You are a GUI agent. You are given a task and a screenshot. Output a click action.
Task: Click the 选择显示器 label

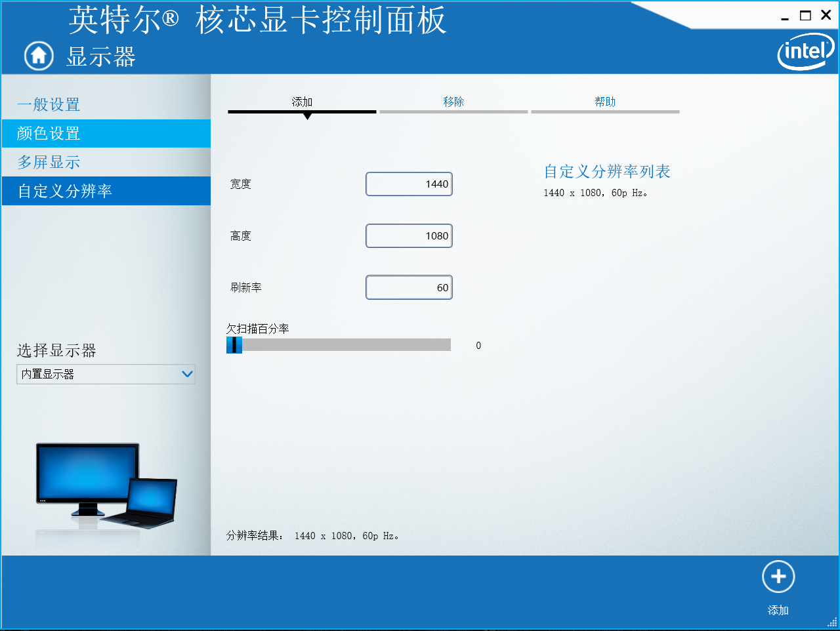coord(56,350)
